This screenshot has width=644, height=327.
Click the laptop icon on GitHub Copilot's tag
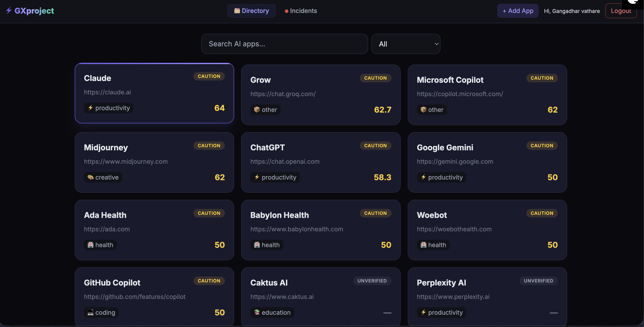pos(91,313)
